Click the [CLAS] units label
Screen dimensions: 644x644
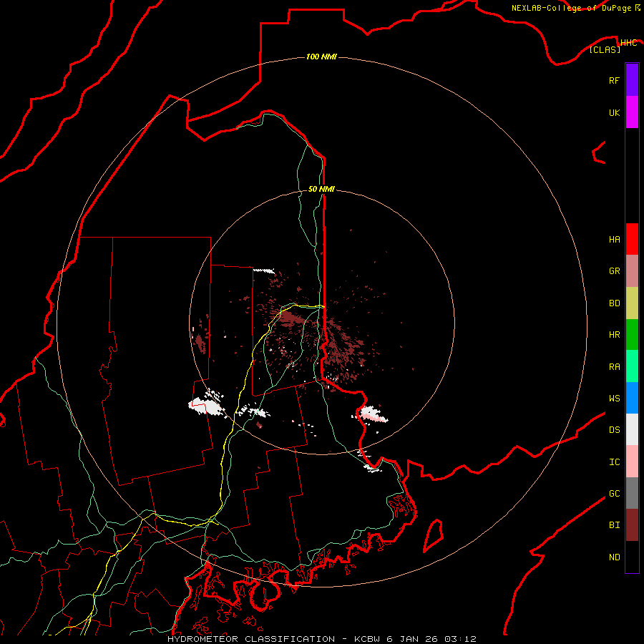tap(605, 49)
